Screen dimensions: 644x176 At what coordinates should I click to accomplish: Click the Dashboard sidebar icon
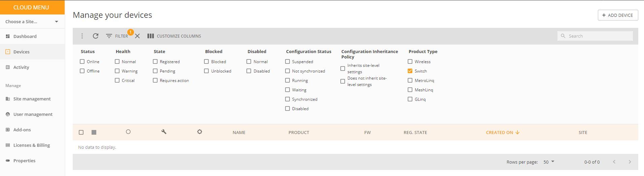(8, 36)
